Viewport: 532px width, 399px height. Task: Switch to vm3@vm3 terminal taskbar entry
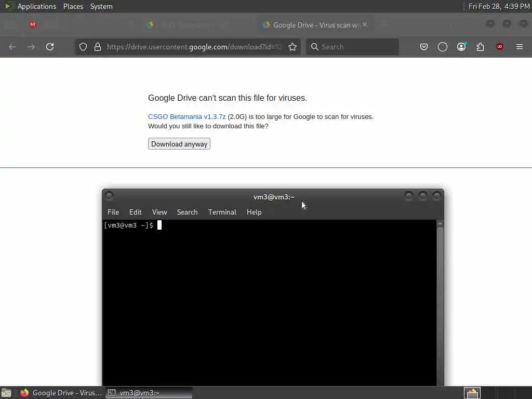click(149, 393)
